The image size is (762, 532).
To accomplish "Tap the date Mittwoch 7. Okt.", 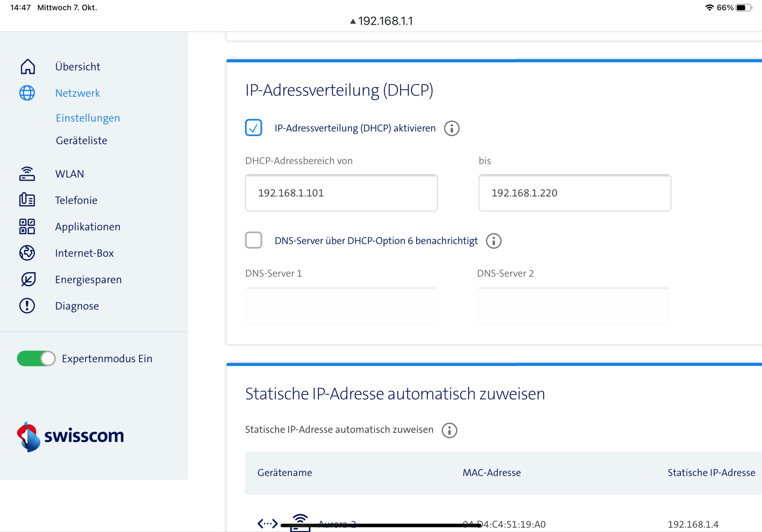I will pos(67,8).
